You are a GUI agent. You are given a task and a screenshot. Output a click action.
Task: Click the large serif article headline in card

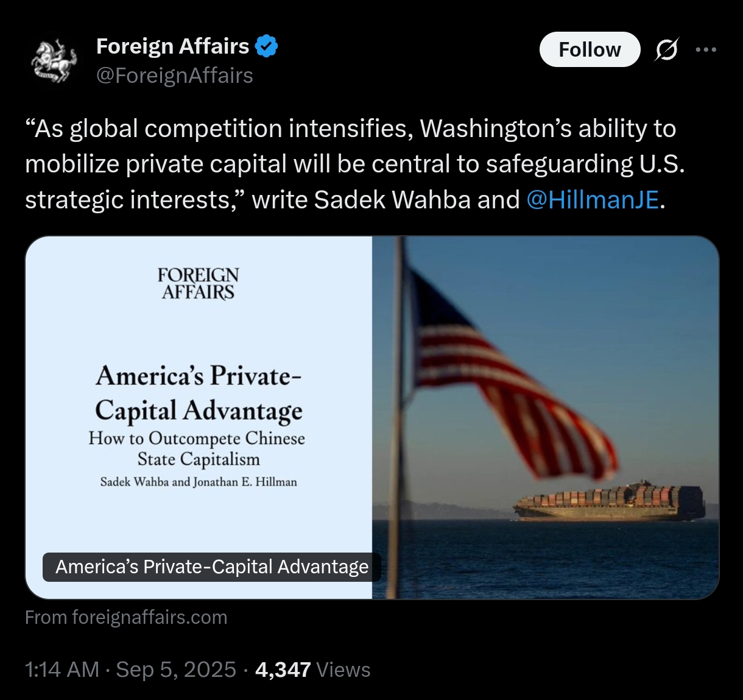(x=199, y=393)
